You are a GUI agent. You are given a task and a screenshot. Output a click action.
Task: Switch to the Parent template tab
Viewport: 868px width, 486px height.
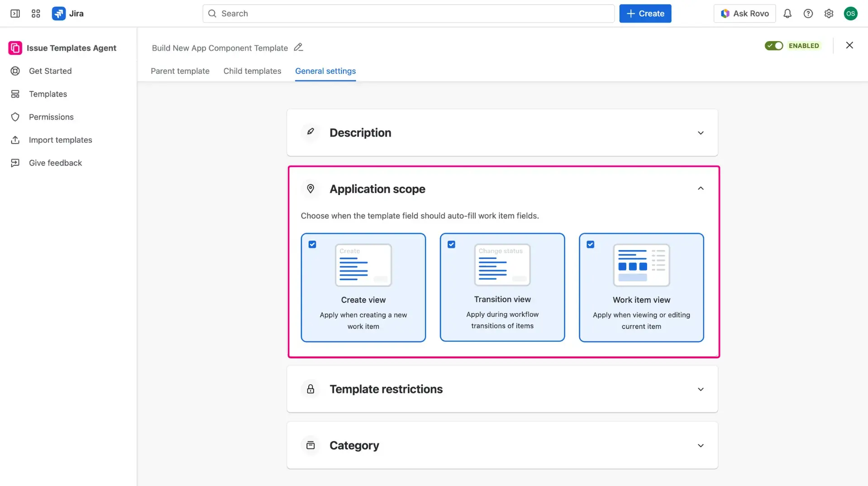[180, 71]
